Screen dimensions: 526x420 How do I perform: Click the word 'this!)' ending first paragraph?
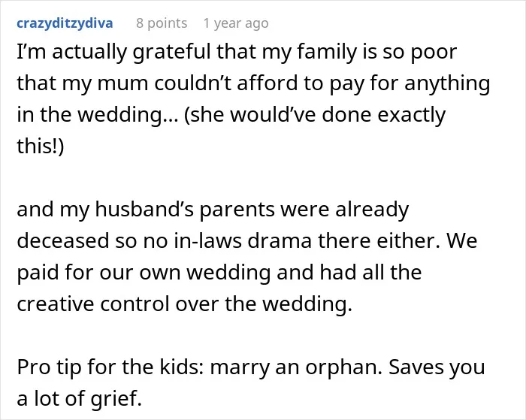click(41, 147)
